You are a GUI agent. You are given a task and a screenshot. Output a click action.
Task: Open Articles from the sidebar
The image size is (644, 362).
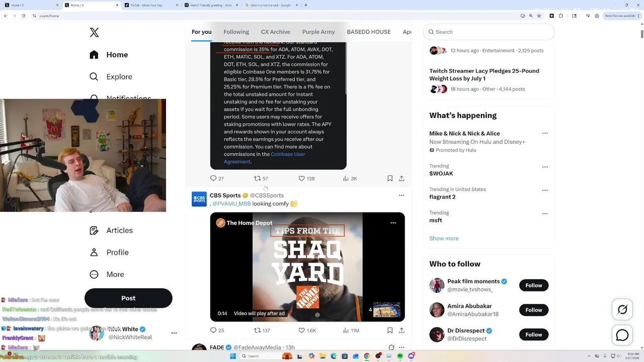[x=111, y=230]
